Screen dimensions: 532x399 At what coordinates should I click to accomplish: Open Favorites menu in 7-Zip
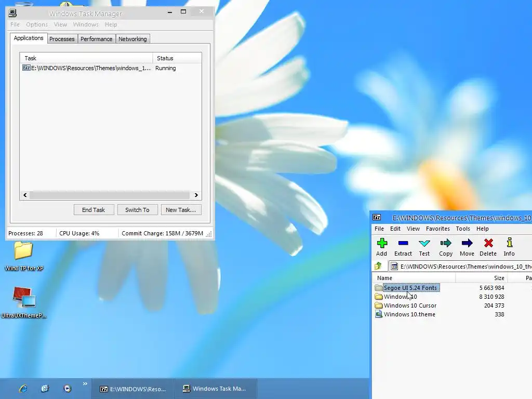coord(437,229)
